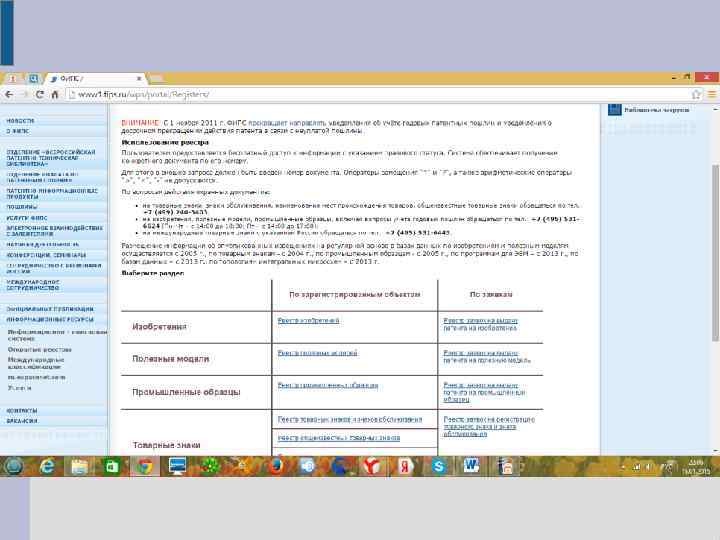Bookmark this page with the star icon
The height and width of the screenshot is (540, 720).
click(696, 95)
